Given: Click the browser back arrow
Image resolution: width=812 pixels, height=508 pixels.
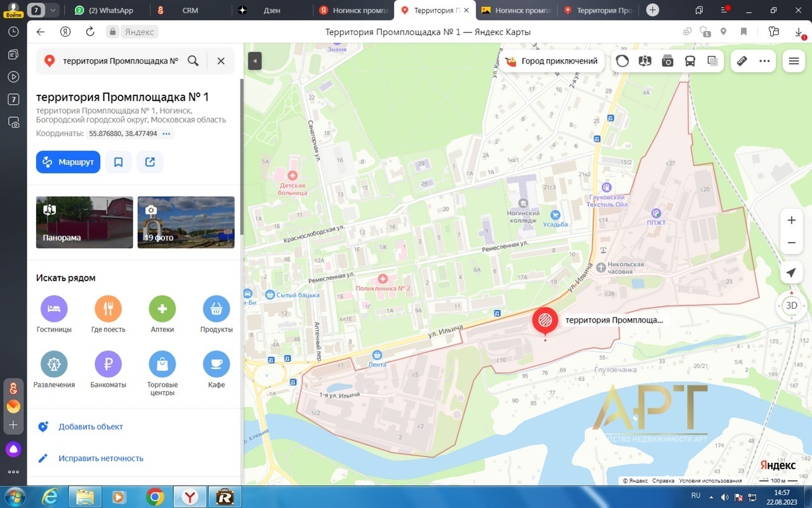Looking at the screenshot, I should tap(41, 32).
